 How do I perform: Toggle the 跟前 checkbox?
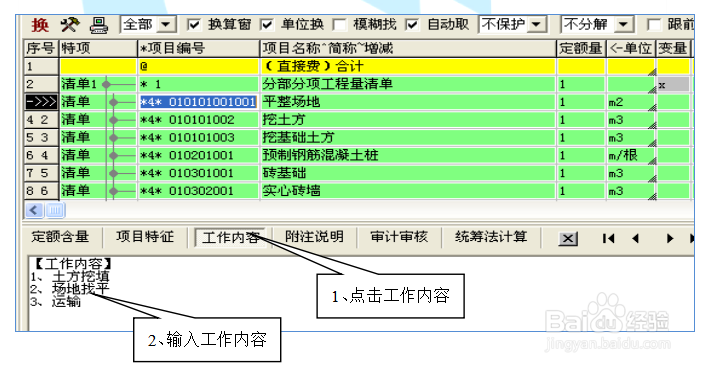click(654, 24)
